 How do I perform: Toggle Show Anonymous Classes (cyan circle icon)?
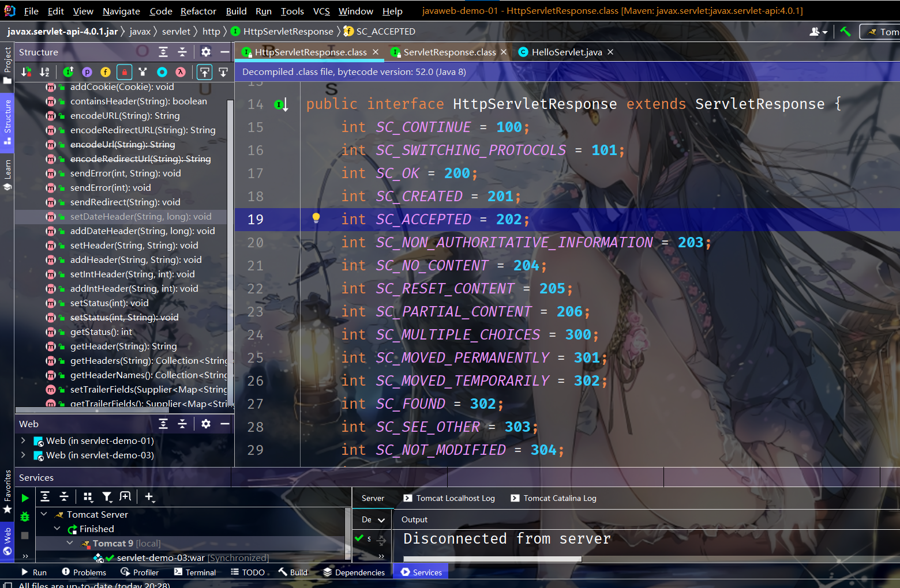pos(162,72)
